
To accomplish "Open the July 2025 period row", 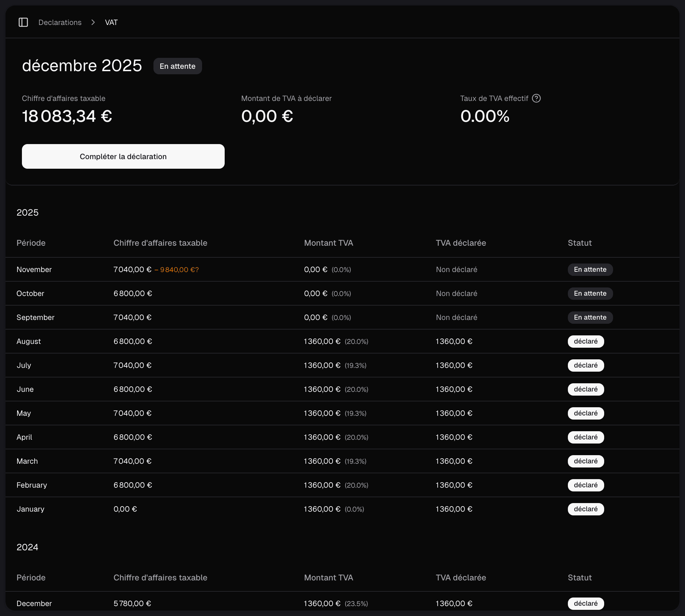I will pyautogui.click(x=24, y=365).
